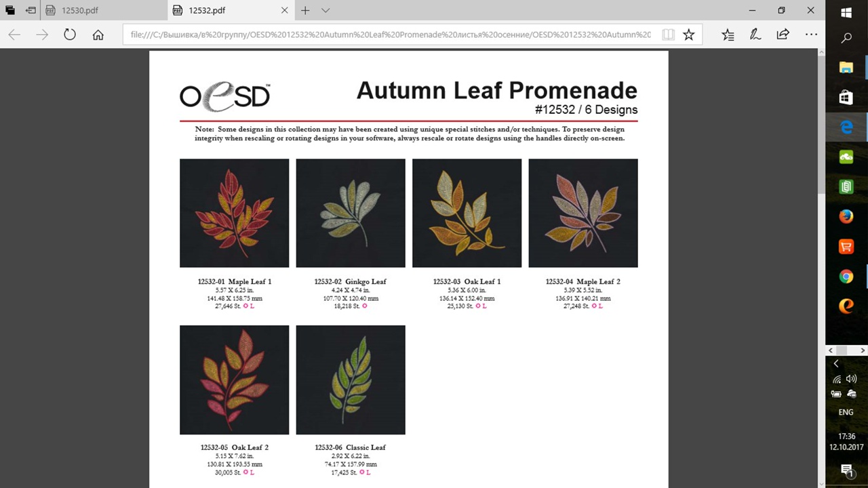Open the Hub favorites list icon
The height and width of the screenshot is (488, 868).
[728, 35]
